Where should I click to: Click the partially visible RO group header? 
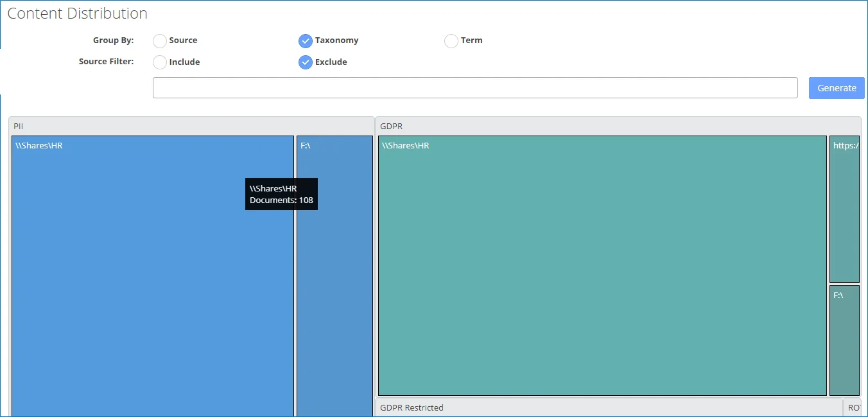pos(853,407)
